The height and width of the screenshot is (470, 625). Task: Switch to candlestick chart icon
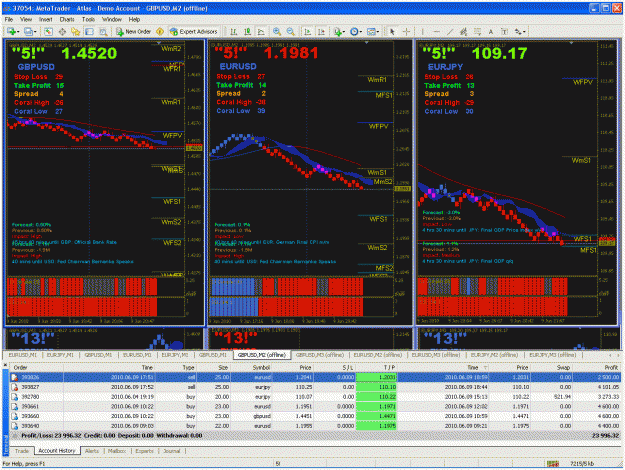248,31
